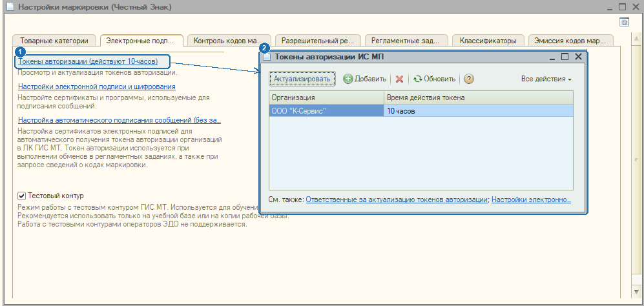Viewport: 644px width, 306px height.
Task: Open Токены авторизации link
Action: point(88,61)
